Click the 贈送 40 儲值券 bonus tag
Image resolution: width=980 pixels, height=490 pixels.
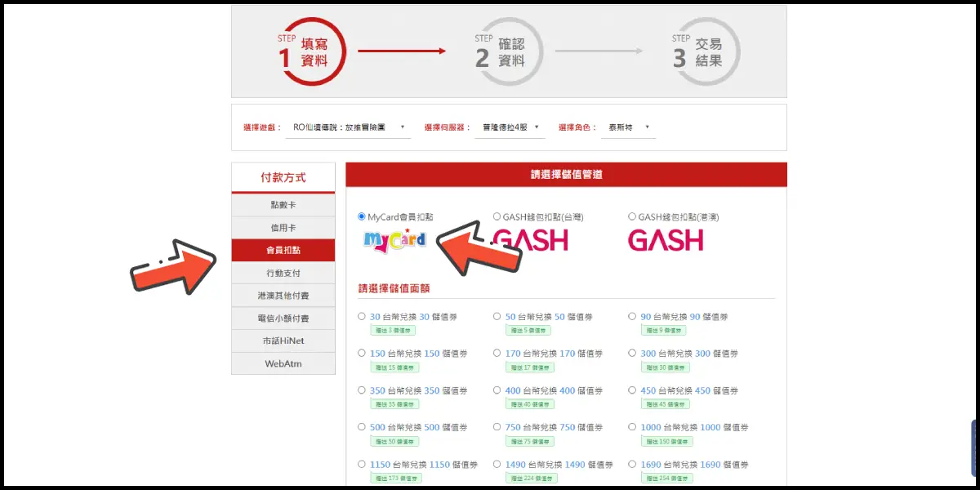(x=530, y=404)
